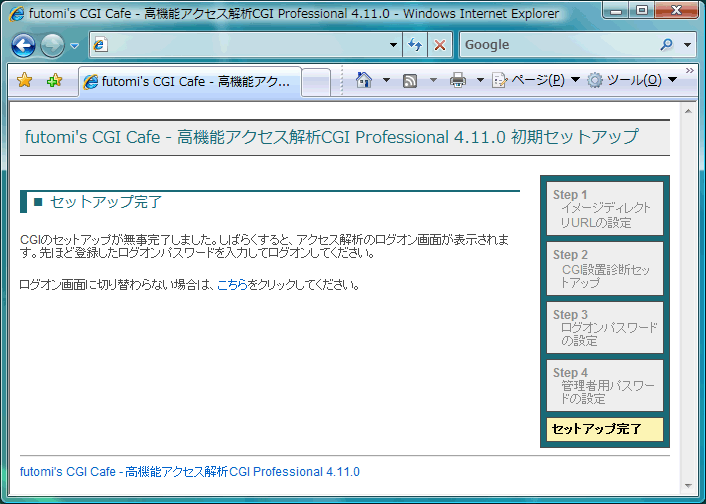Click the Step 2 CGI設置診断セットアップ box
706x504 pixels.
(605, 268)
